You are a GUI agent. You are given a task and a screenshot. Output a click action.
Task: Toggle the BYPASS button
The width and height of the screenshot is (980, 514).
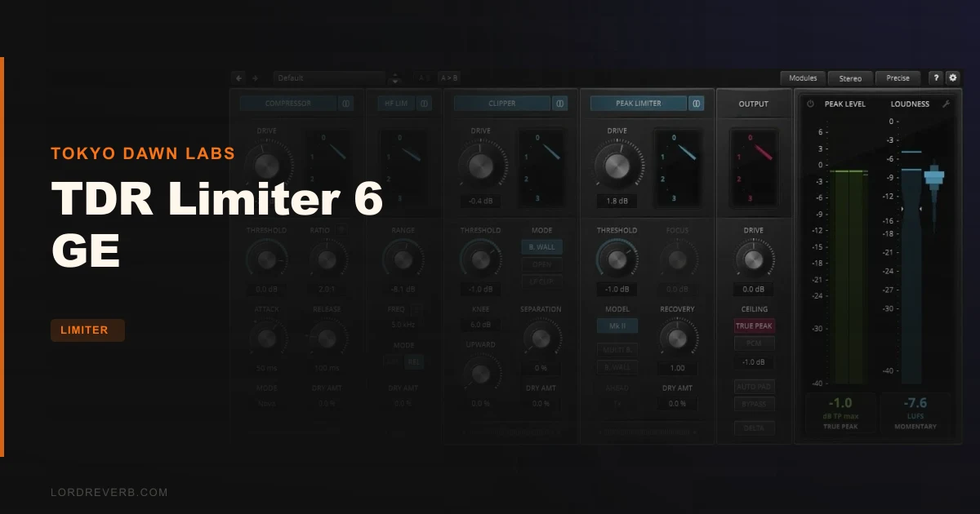754,404
